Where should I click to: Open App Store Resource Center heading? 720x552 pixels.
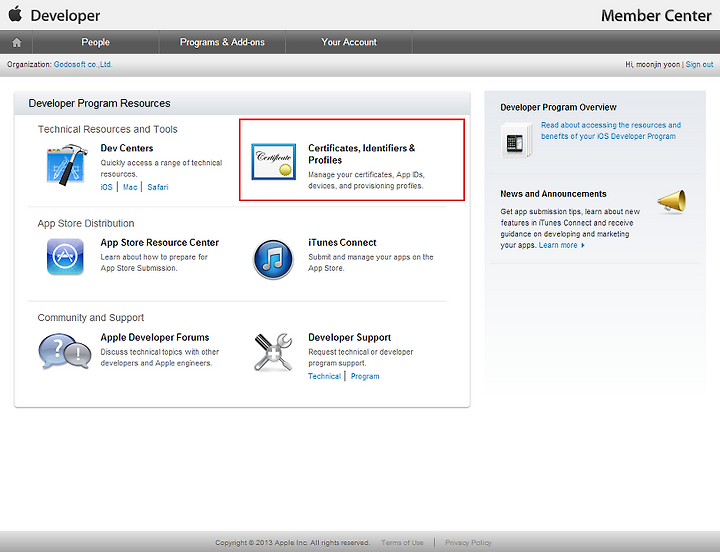click(x=160, y=242)
